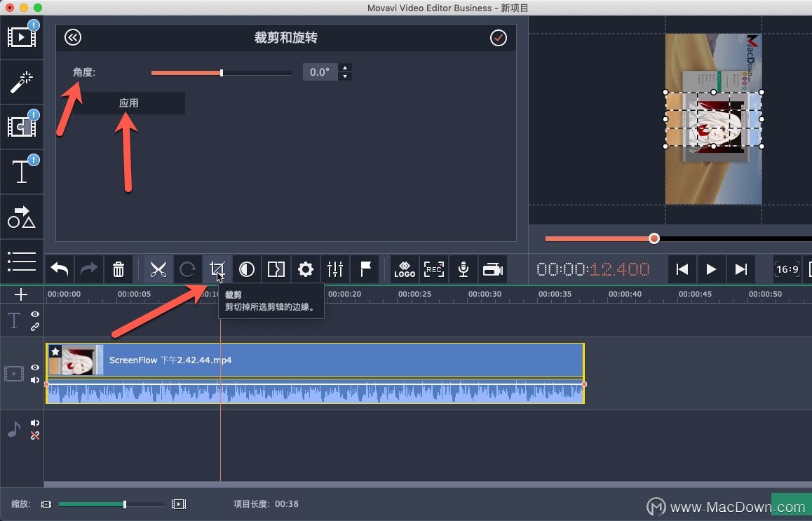Image resolution: width=812 pixels, height=521 pixels.
Task: Toggle video track visibility eye
Action: click(x=34, y=367)
